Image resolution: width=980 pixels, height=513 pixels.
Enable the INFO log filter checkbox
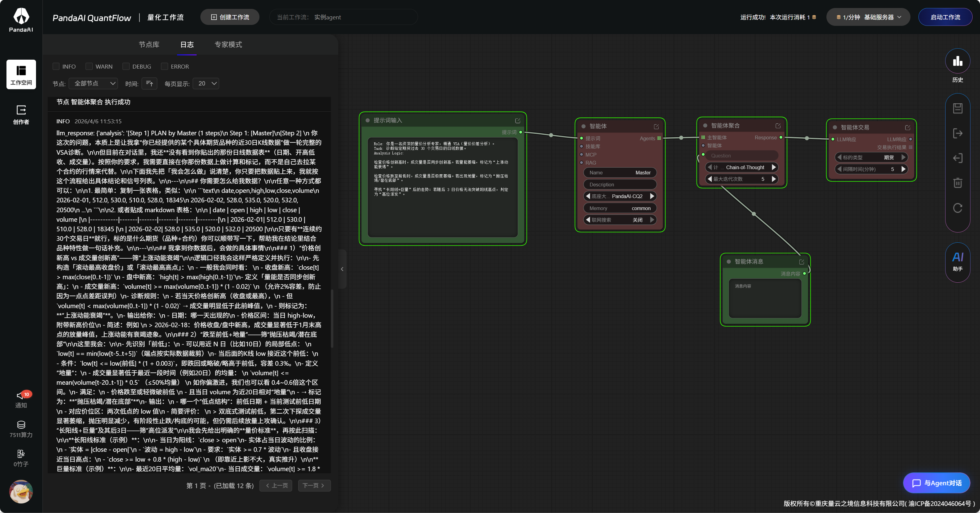click(56, 66)
